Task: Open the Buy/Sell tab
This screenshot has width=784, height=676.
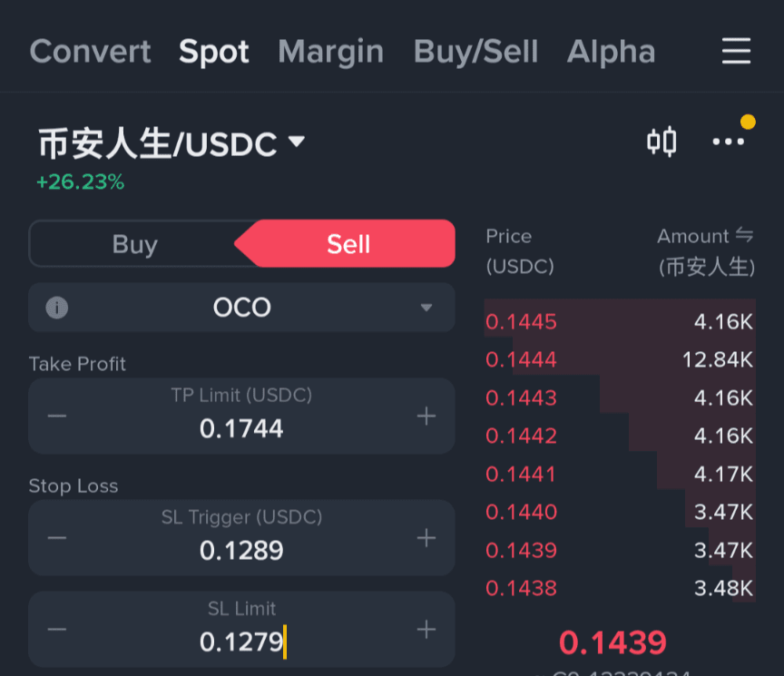Action: coord(476,52)
